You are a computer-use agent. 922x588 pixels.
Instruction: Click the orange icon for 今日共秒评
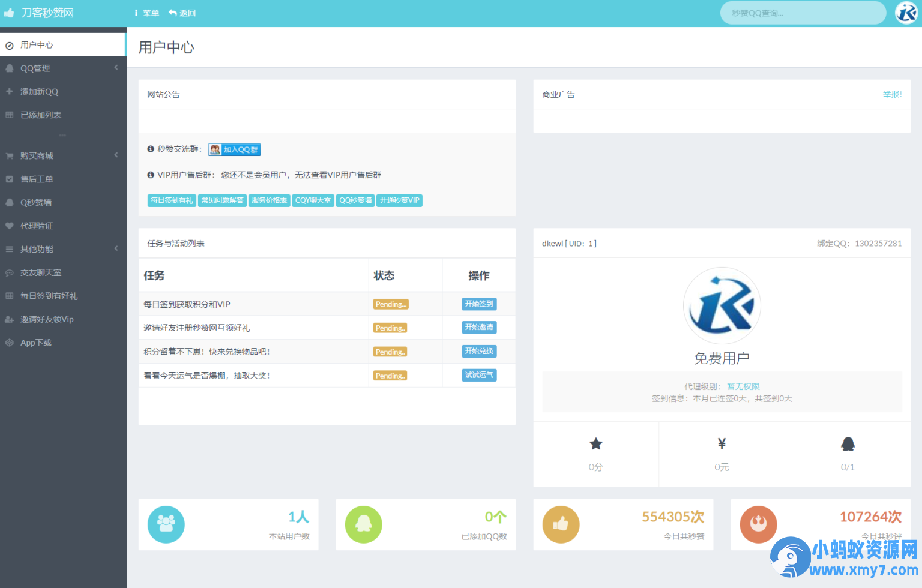758,524
